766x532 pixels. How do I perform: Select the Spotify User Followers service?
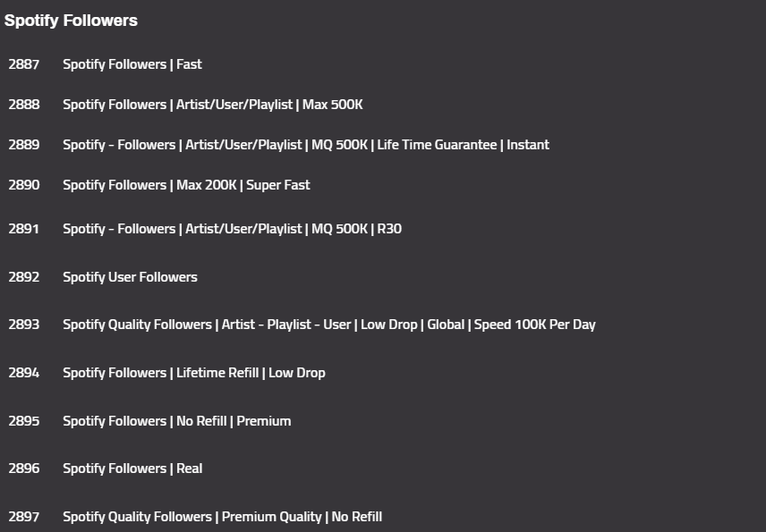pyautogui.click(x=130, y=277)
